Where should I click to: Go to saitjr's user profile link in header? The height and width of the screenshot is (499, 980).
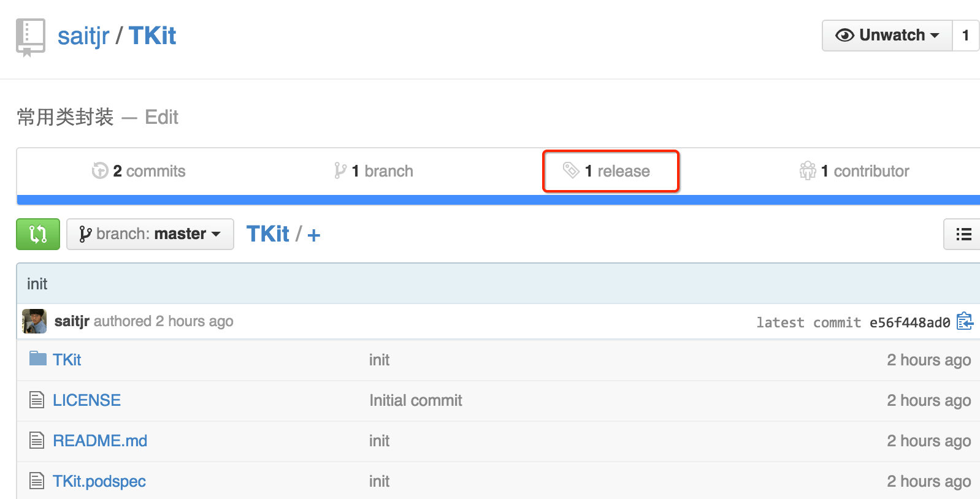(x=83, y=36)
